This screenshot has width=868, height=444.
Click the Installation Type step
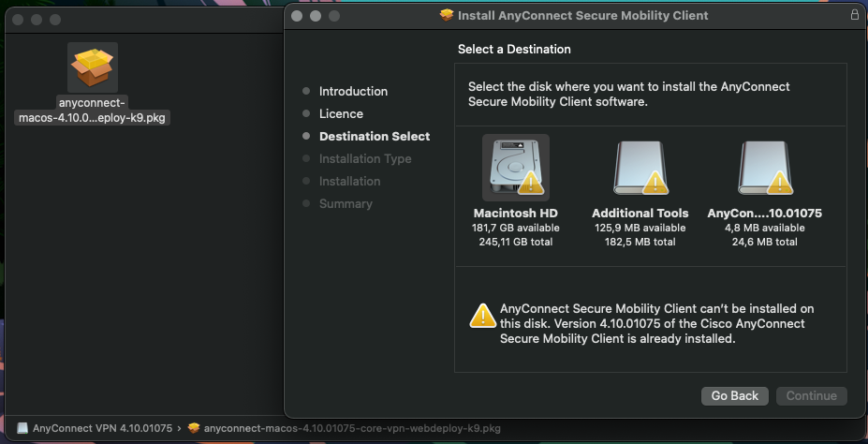click(x=365, y=159)
